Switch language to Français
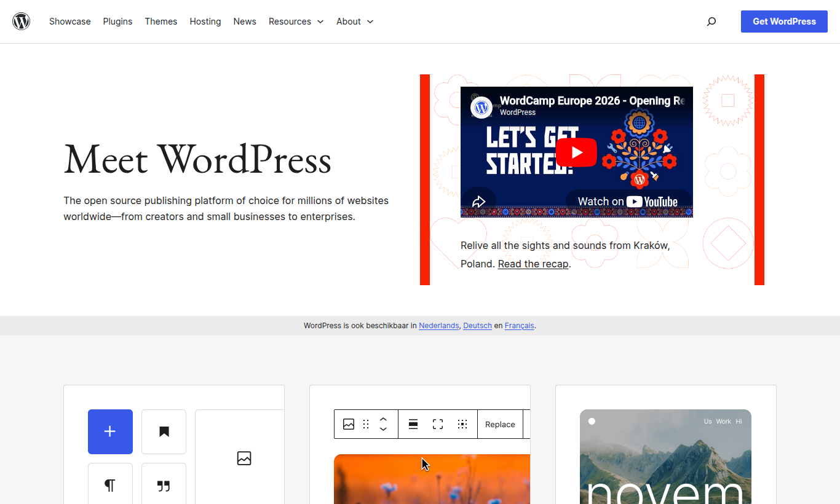The height and width of the screenshot is (504, 840). pos(520,326)
